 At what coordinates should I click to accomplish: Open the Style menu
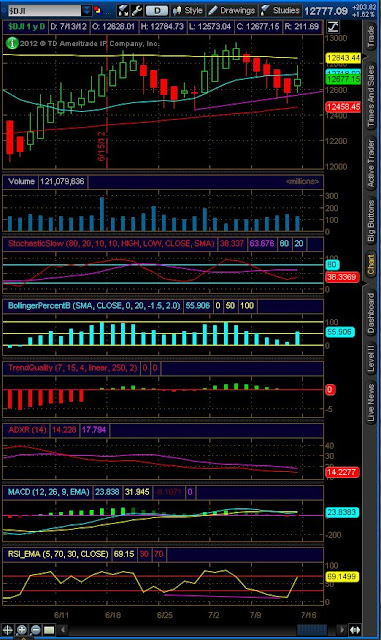[187, 10]
